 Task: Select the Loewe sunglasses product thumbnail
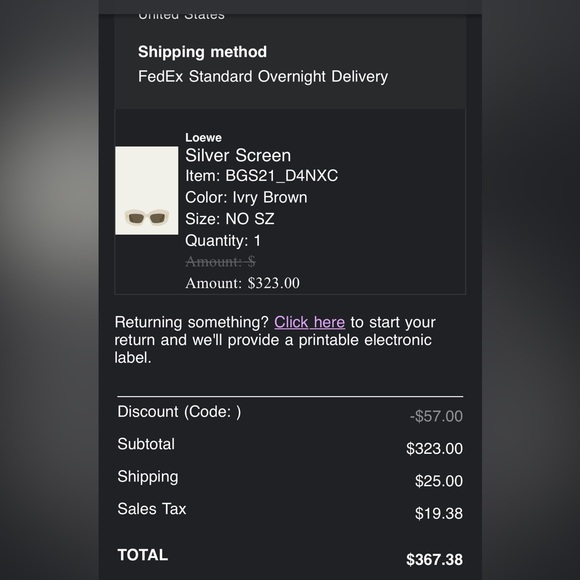pos(146,190)
